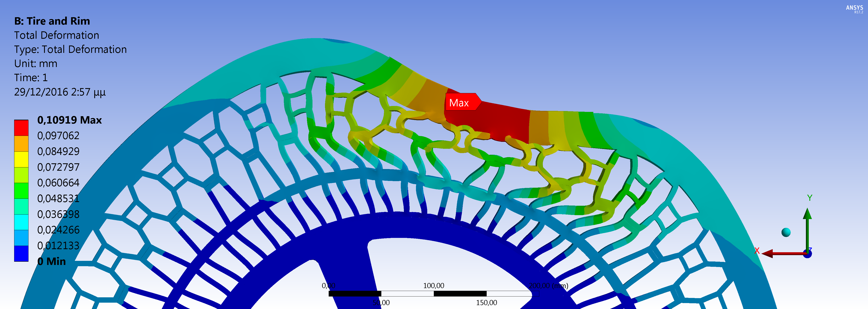Click the cyan isometric view sphere

(x=786, y=232)
